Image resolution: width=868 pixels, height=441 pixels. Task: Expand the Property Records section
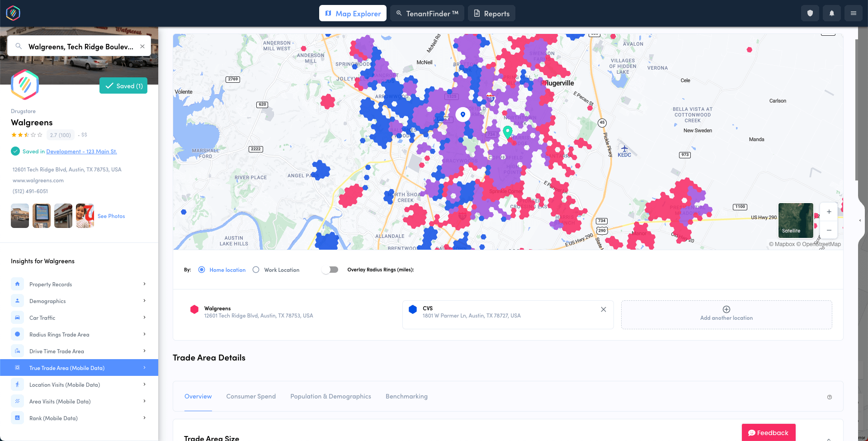click(x=144, y=284)
